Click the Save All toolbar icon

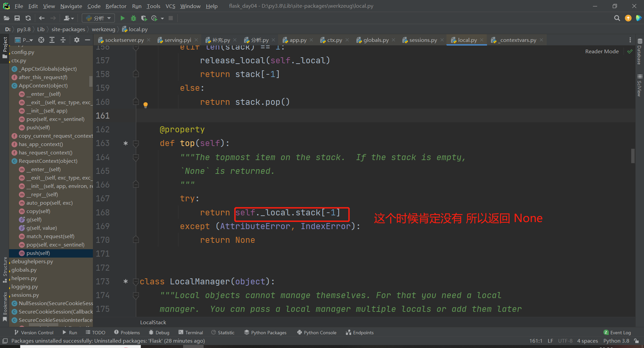[x=17, y=18]
